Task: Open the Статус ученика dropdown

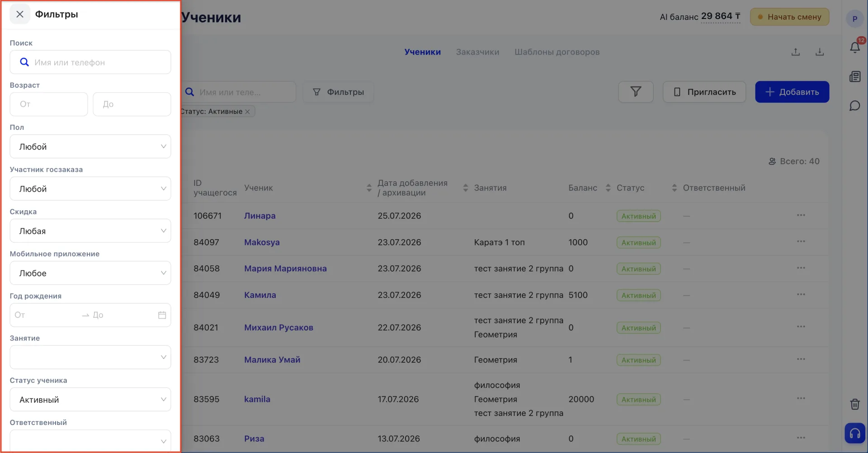Action: coord(90,400)
